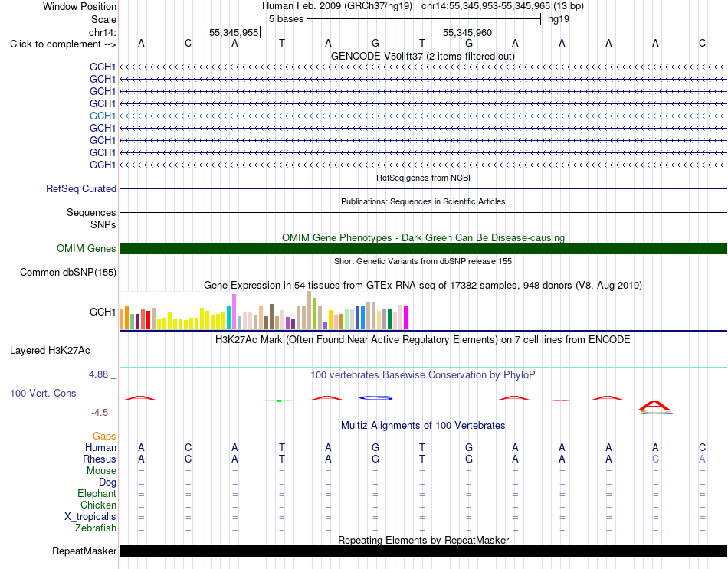728x569 pixels.
Task: Click the Common dbSNP(155) label
Action: pos(67,272)
